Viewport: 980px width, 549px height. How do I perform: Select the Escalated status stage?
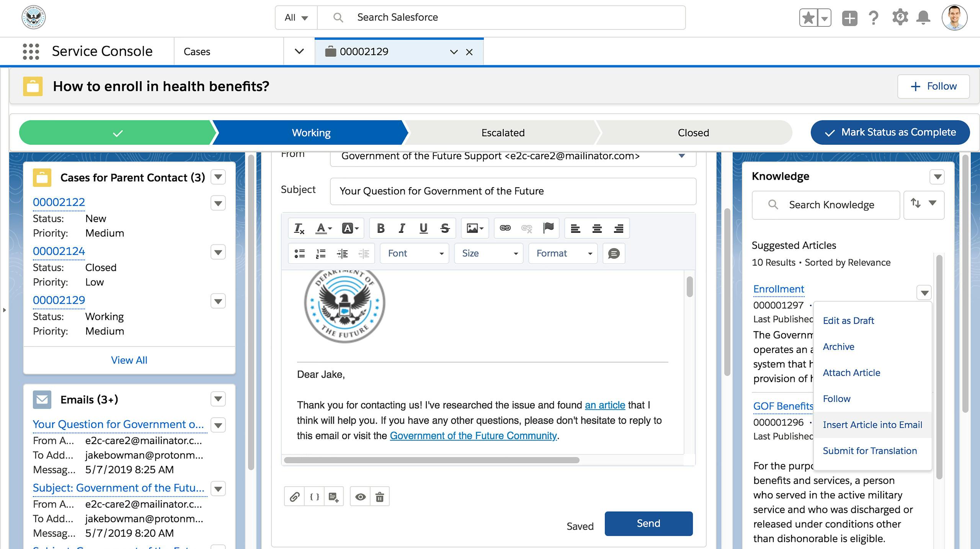click(x=503, y=132)
